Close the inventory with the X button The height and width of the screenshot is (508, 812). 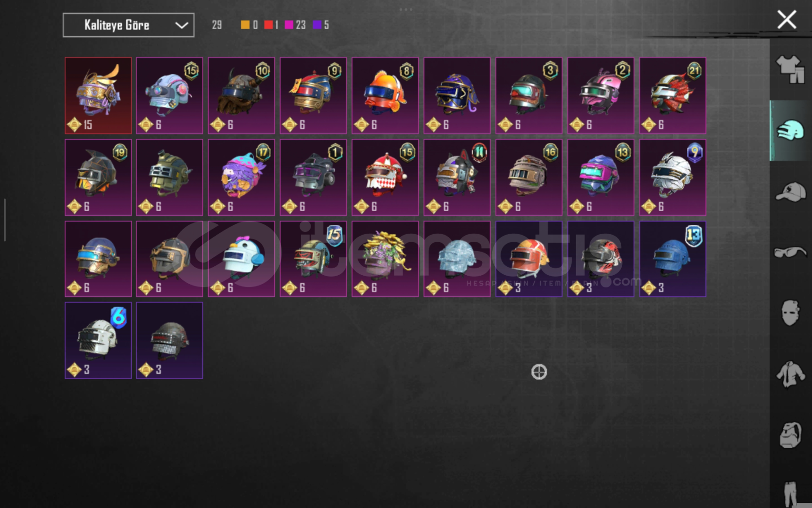787,20
